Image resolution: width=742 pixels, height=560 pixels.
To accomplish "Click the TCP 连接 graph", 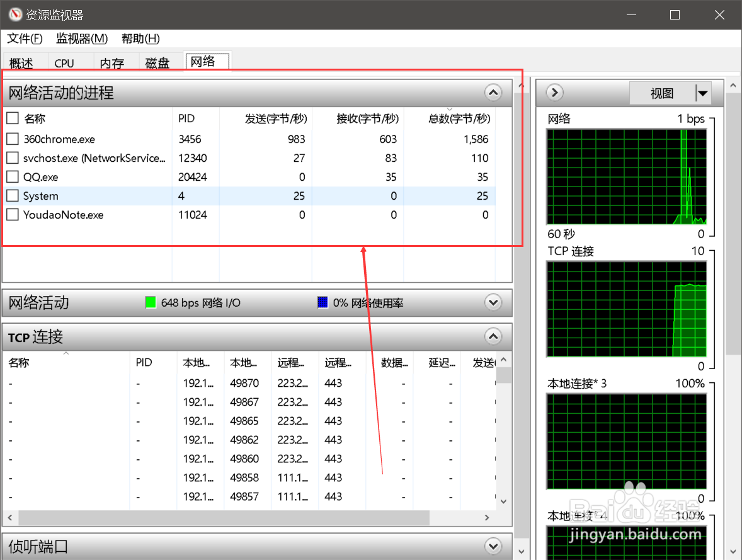I will (627, 309).
